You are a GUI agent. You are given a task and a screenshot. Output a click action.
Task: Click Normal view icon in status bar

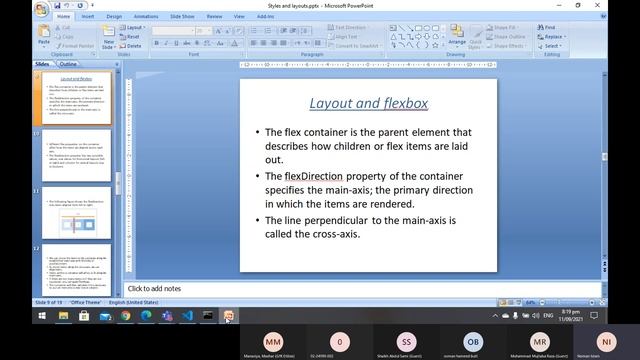(503, 302)
